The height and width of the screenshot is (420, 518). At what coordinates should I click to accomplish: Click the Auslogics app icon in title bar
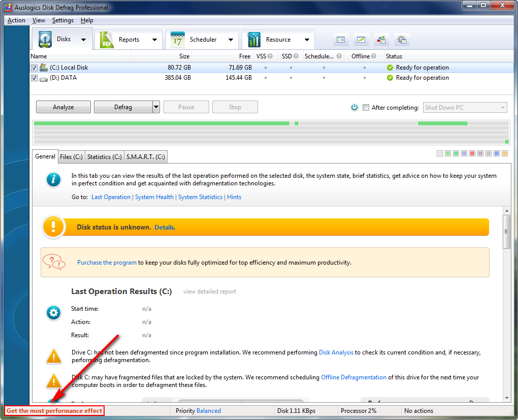coord(8,7)
